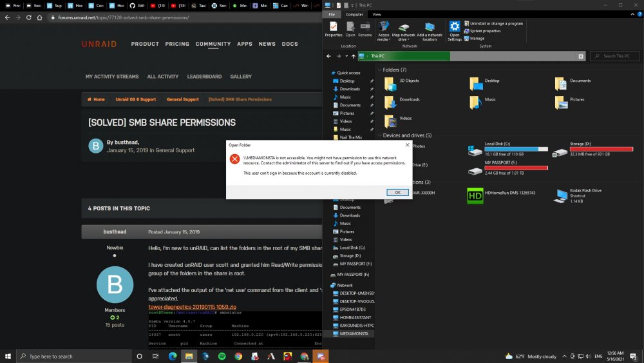Open DOCS in Unraid site nav
The height and width of the screenshot is (363, 644).
coord(290,44)
